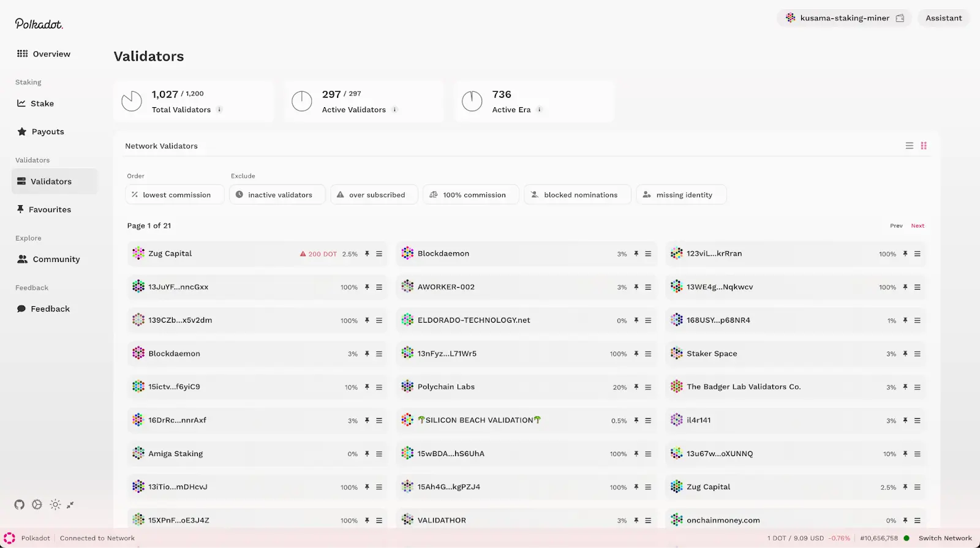This screenshot has width=980, height=548.
Task: Open menu for 123viL...krRran validator
Action: [x=918, y=253]
